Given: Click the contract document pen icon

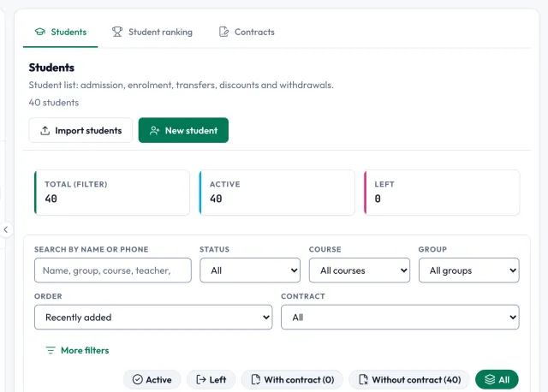Looking at the screenshot, I should tap(223, 32).
